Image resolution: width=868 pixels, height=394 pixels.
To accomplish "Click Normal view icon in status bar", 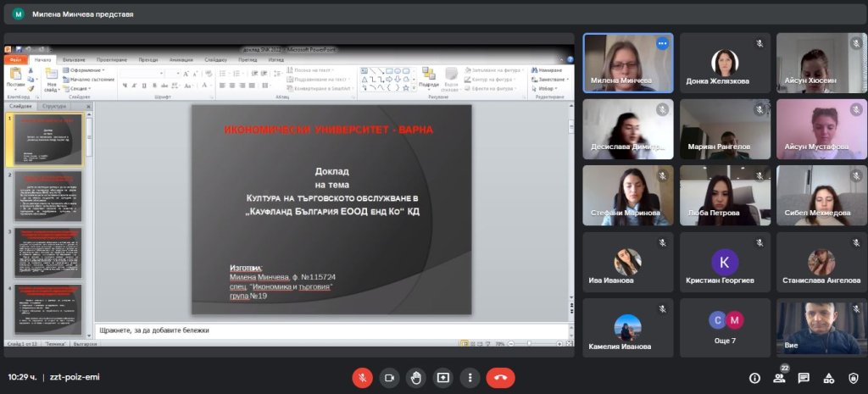I will point(465,344).
